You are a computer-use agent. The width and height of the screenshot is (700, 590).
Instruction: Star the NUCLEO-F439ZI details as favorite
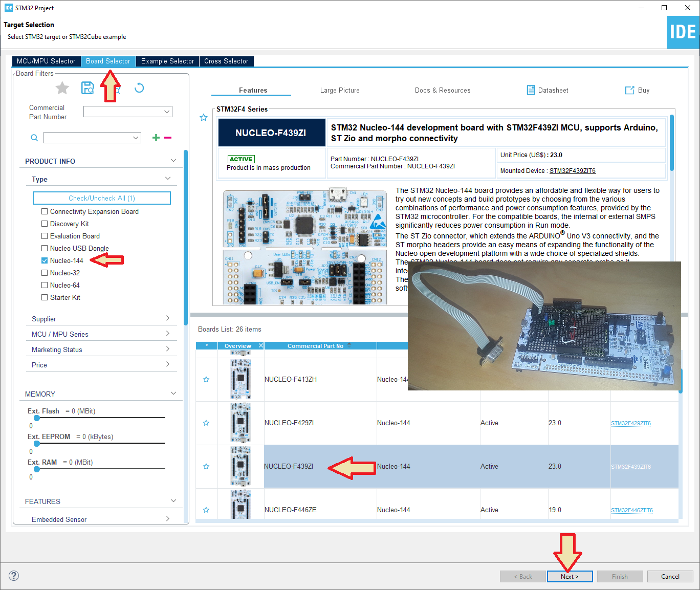[204, 118]
